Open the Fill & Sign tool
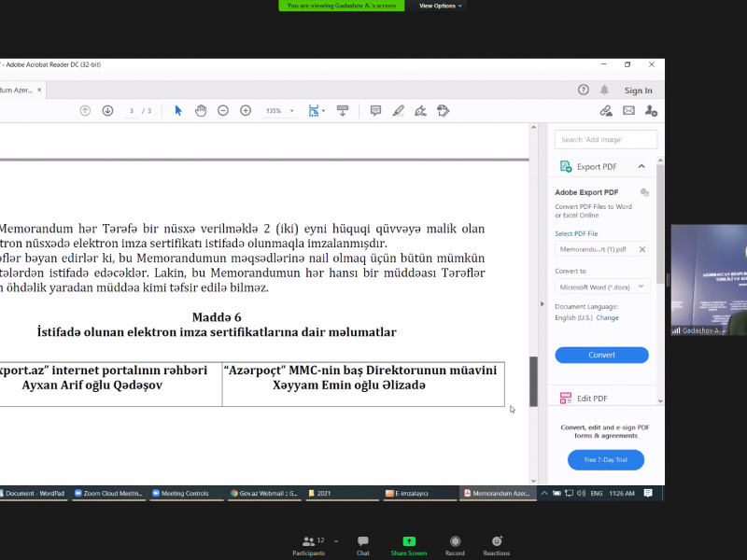Screen dimensions: 747x560 point(420,111)
